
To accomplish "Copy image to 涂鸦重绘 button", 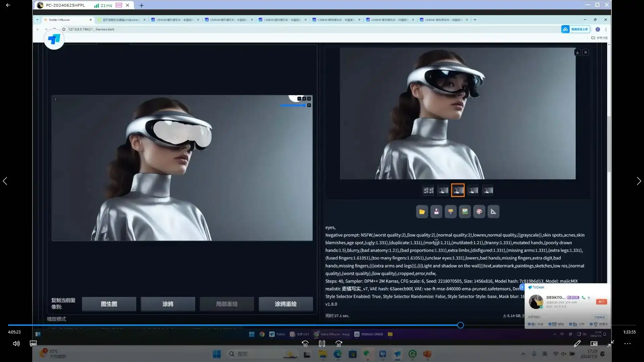I will click(285, 304).
